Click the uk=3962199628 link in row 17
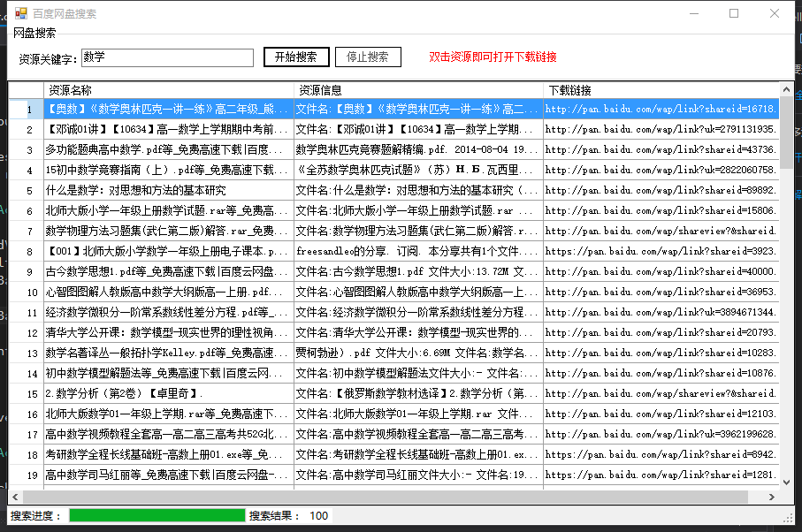 (x=661, y=435)
